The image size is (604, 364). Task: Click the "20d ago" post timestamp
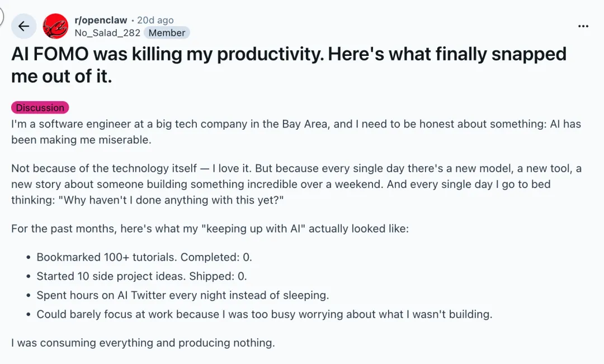(x=155, y=20)
